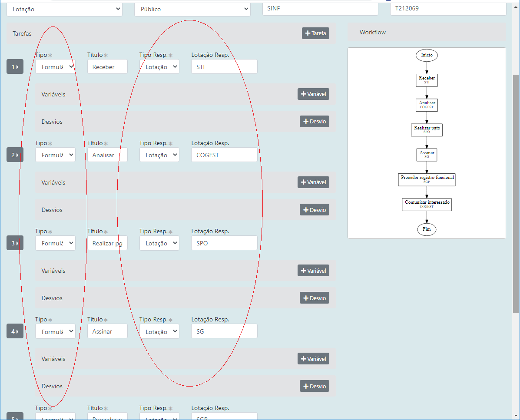This screenshot has width=520, height=420.
Task: Add a variable to task 1 (Receber)
Action: pos(313,94)
